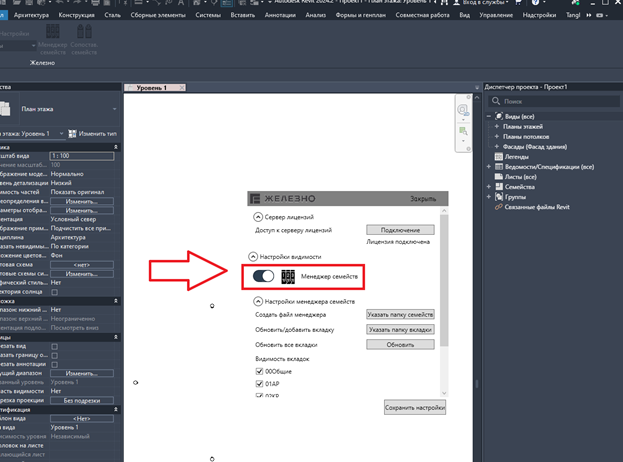Open the 2D steering wheel in the navigation bar
The width and height of the screenshot is (623, 462).
pyautogui.click(x=463, y=110)
